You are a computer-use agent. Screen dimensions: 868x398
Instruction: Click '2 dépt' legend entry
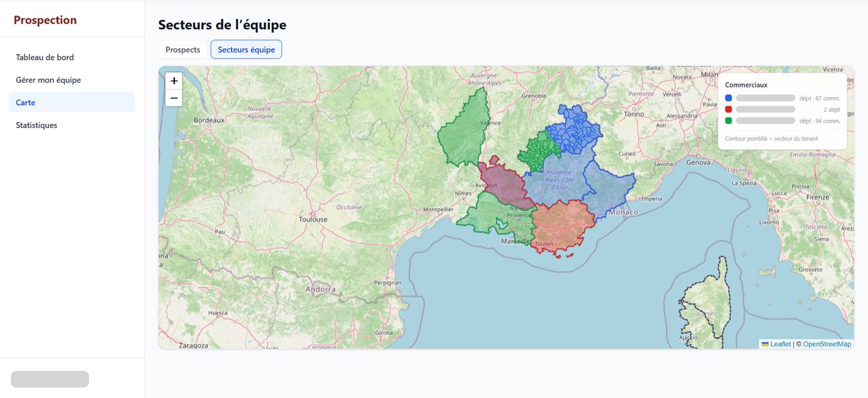[x=831, y=109]
